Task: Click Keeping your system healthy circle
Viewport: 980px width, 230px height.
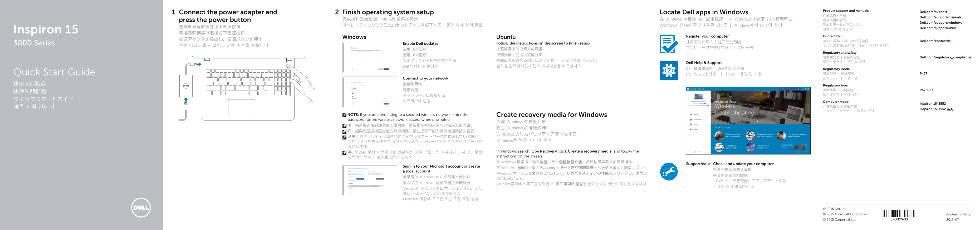Action: 719,147
